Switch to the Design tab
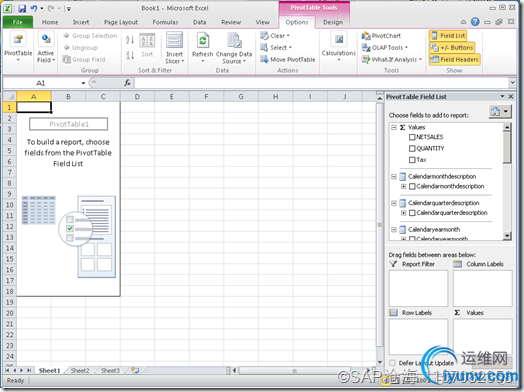This screenshot has width=524, height=392. pos(333,22)
